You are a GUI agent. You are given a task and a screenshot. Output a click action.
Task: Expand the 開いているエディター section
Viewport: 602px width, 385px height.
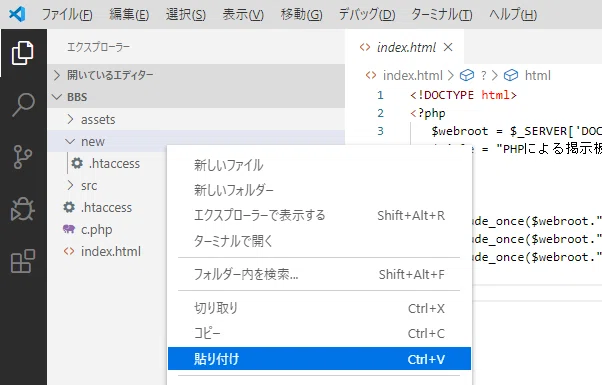click(196, 75)
